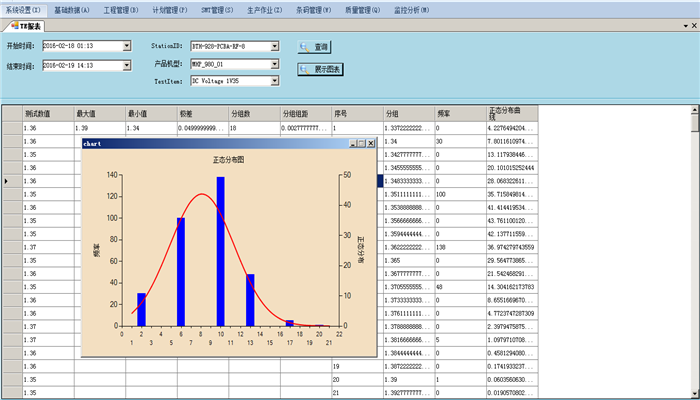Click the 分组 cell showing 1.39
Screen dimensions: 700x400
[x=409, y=379]
